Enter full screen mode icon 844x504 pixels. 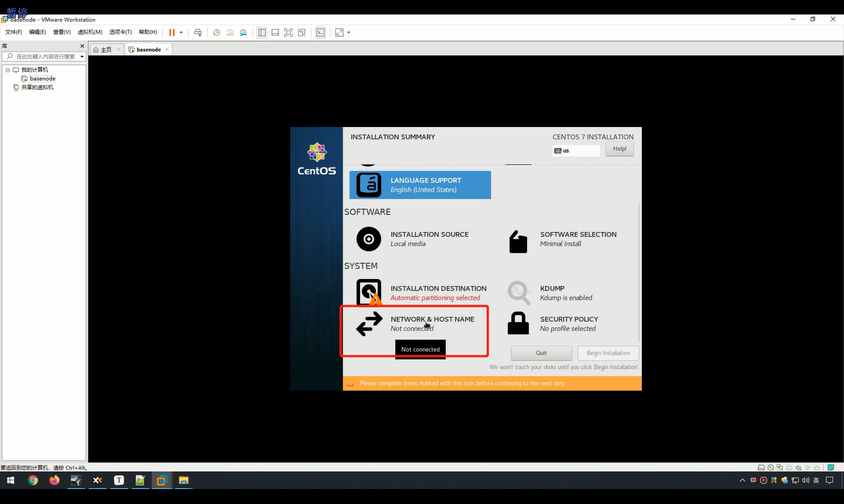[289, 33]
